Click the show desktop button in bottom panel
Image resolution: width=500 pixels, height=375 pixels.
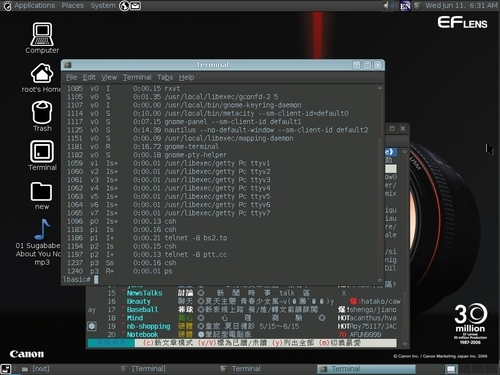click(x=6, y=369)
